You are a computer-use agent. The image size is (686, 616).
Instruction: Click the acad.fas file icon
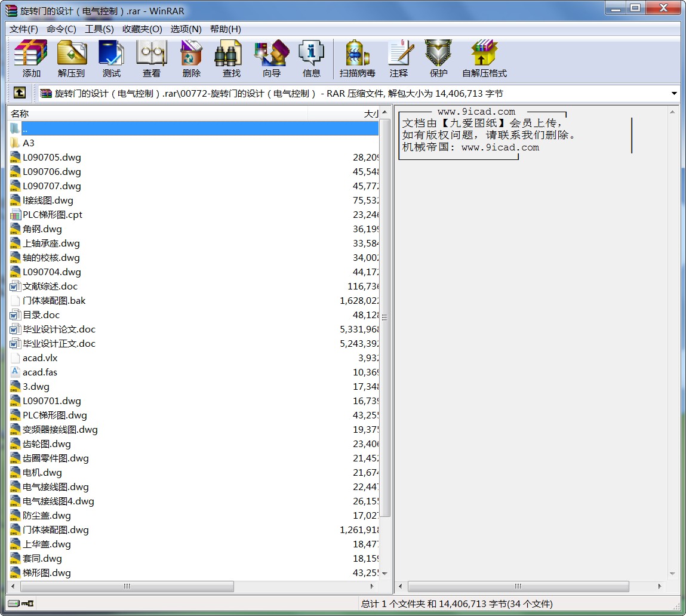[15, 372]
